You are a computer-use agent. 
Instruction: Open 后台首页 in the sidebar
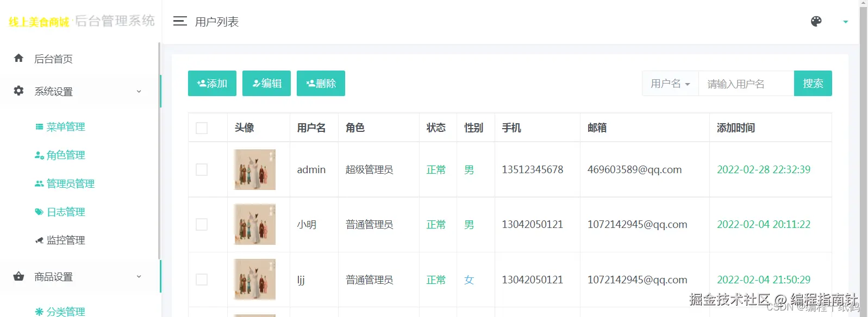click(x=53, y=59)
